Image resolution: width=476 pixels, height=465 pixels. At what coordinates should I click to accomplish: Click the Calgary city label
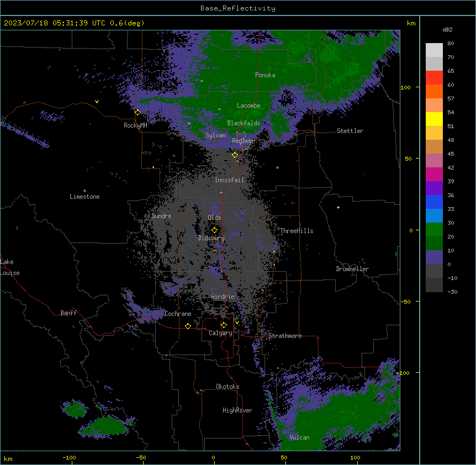(x=220, y=333)
